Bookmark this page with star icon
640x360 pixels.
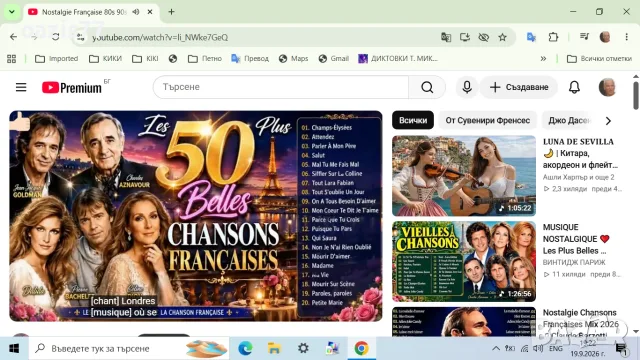502,37
